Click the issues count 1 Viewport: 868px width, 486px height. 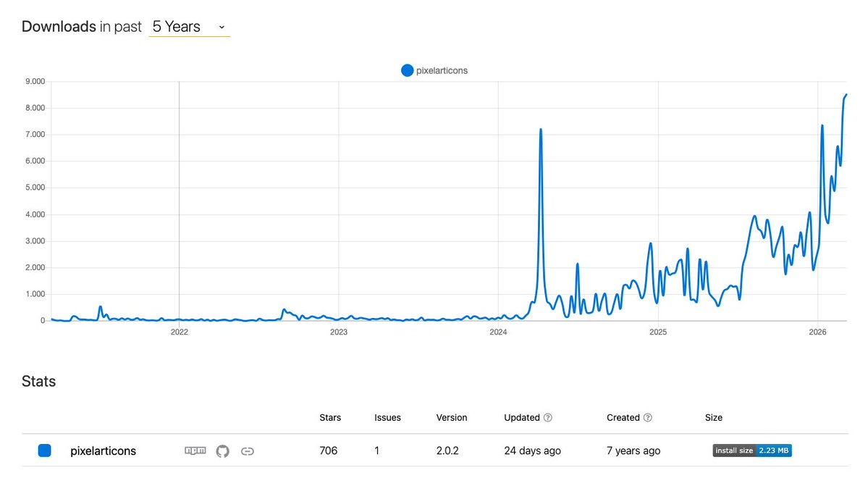click(x=377, y=451)
